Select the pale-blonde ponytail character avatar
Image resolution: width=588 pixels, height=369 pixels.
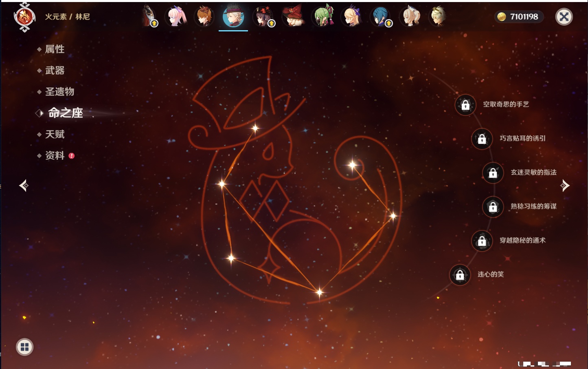click(x=411, y=17)
